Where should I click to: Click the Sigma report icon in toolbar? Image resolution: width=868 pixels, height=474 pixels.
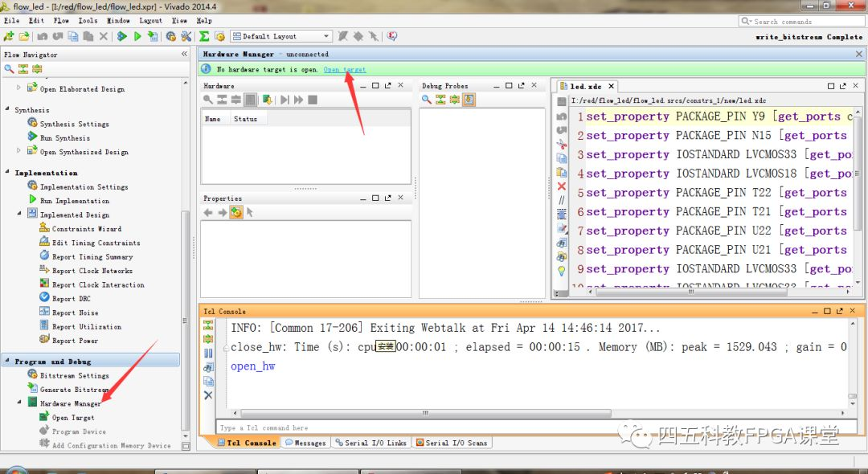pos(204,36)
